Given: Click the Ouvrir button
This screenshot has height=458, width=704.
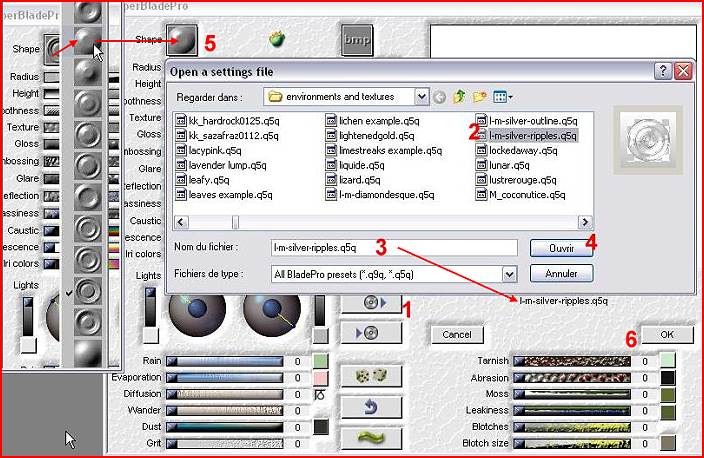Looking at the screenshot, I should 561,247.
